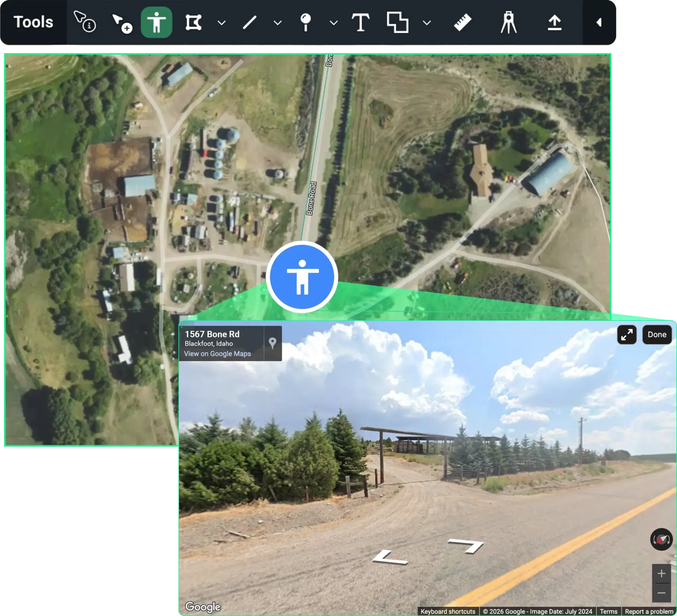This screenshot has height=616, width=677.
Task: Toggle the Street View pegman tool
Action: click(156, 22)
